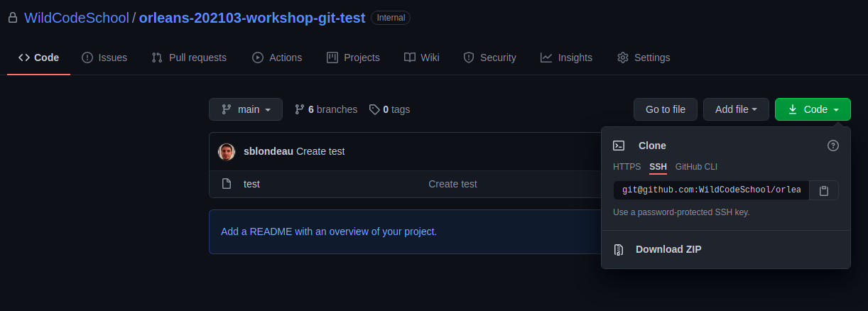868x311 pixels.
Task: Open the Pull requests tab
Action: 189,58
